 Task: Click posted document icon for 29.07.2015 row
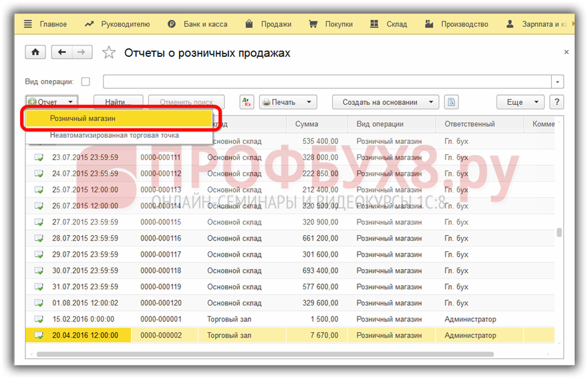point(39,255)
